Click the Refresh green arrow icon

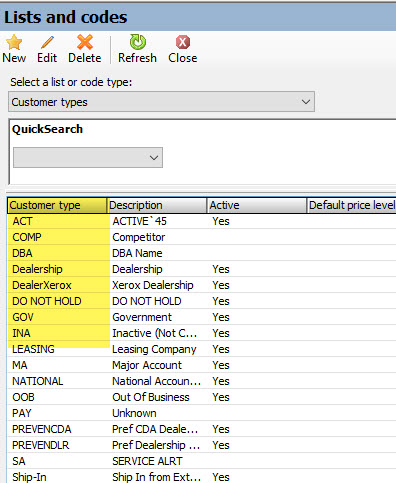137,42
